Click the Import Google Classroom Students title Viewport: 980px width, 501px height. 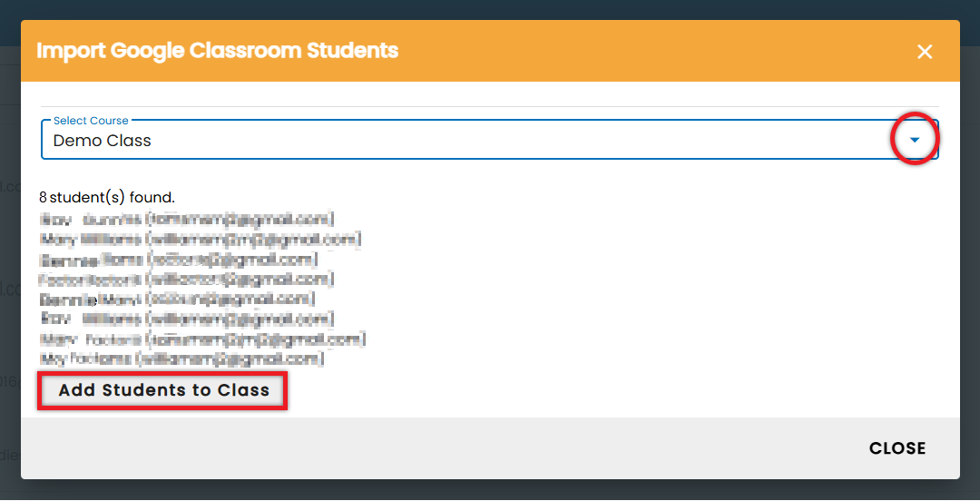pyautogui.click(x=217, y=50)
